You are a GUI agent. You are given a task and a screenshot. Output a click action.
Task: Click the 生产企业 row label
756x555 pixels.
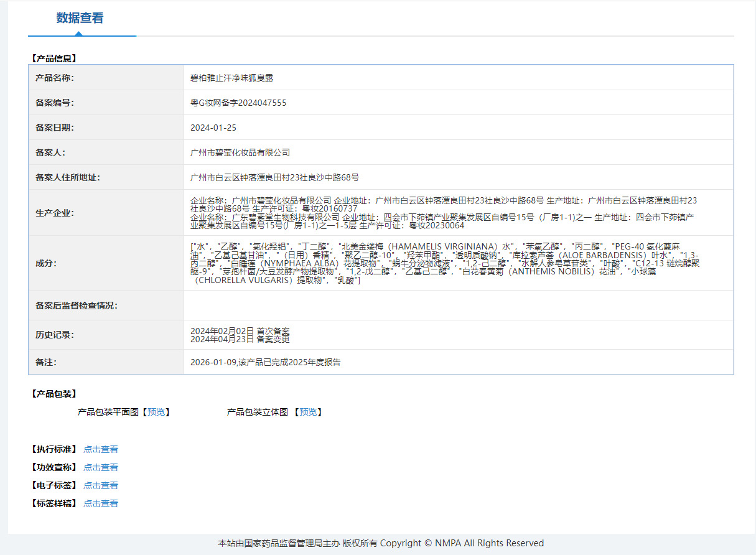[x=55, y=213]
